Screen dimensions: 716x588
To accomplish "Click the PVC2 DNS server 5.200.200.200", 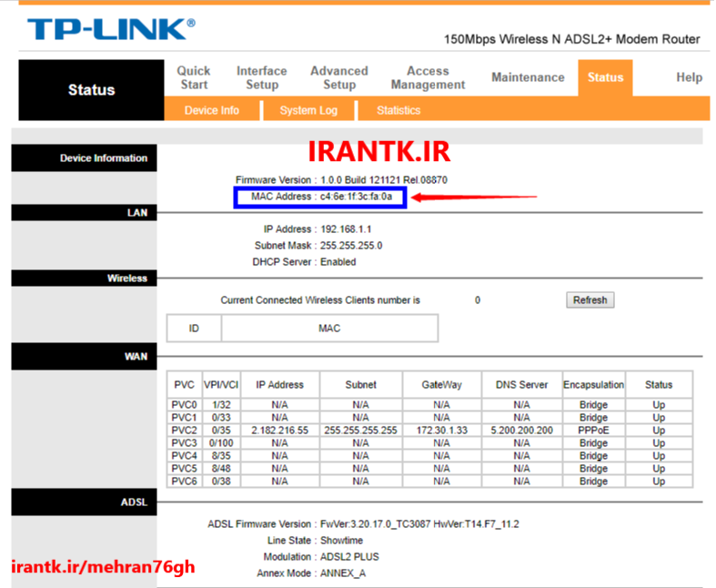I will (x=521, y=431).
